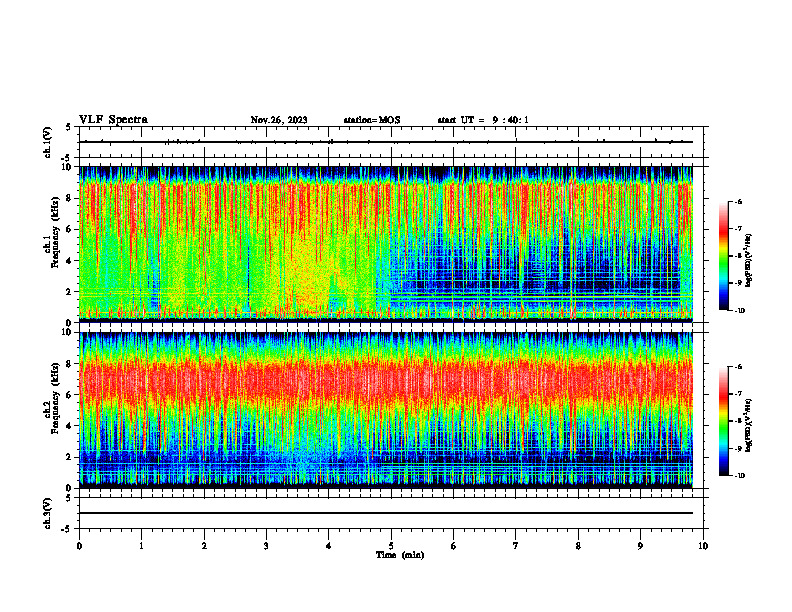Click the VLF Spectra title text
This screenshot has width=792, height=612.
[113, 120]
